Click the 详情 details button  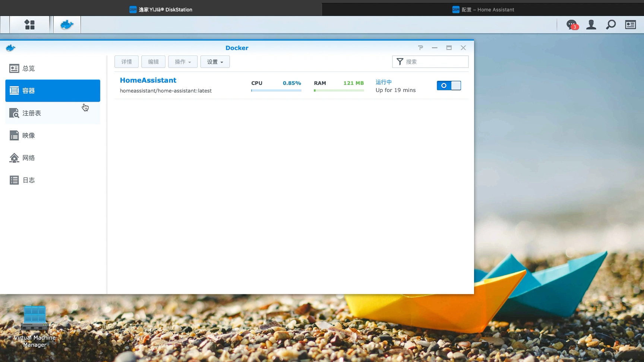[126, 62]
